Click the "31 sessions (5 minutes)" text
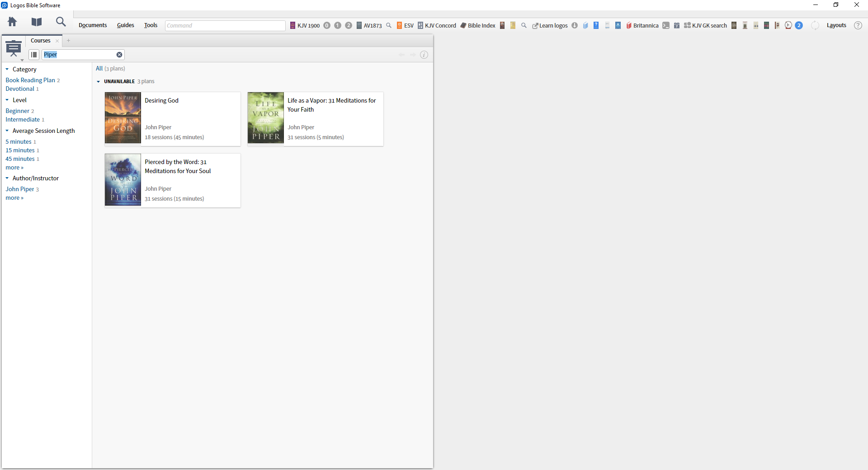 point(316,137)
